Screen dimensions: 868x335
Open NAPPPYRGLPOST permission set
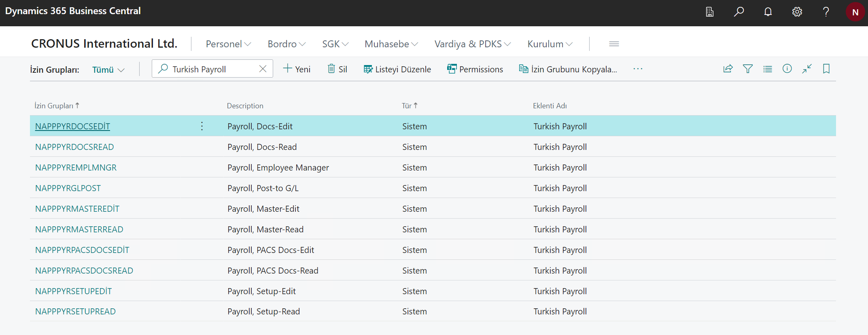pyautogui.click(x=68, y=188)
